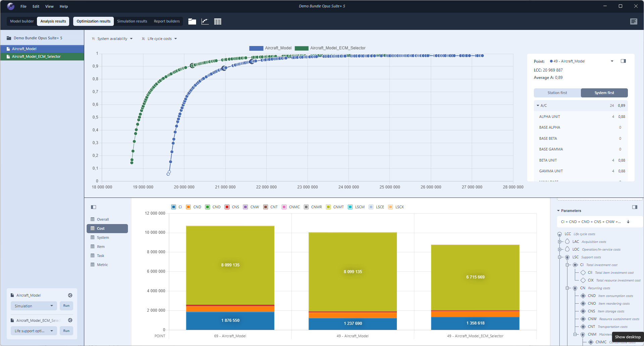The width and height of the screenshot is (644, 346).
Task: Open Aircraft_Model_ECM_Selector settings gear
Action: 70,320
